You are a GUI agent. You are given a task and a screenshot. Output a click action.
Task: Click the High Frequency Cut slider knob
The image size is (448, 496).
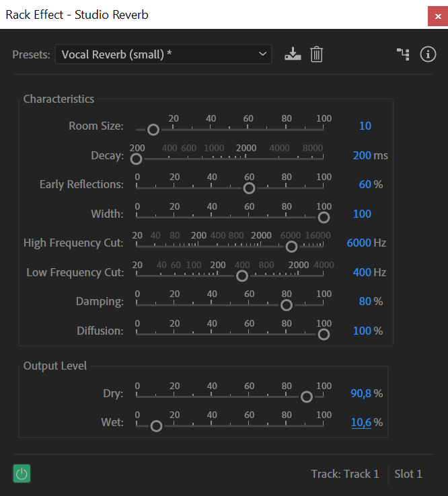click(x=291, y=247)
